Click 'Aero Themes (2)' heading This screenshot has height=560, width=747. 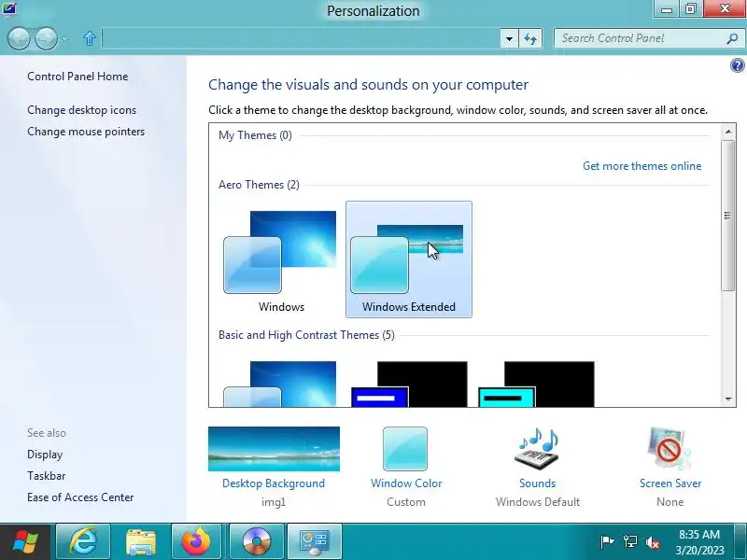click(260, 185)
